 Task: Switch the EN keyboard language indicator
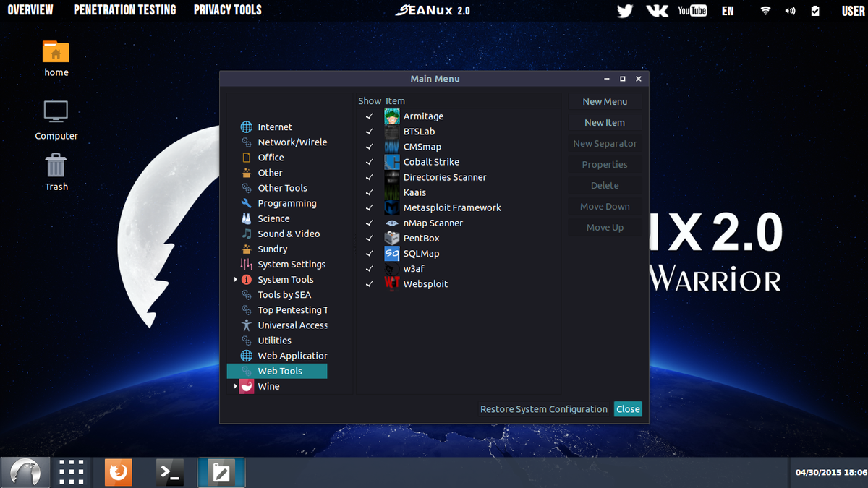pyautogui.click(x=728, y=11)
